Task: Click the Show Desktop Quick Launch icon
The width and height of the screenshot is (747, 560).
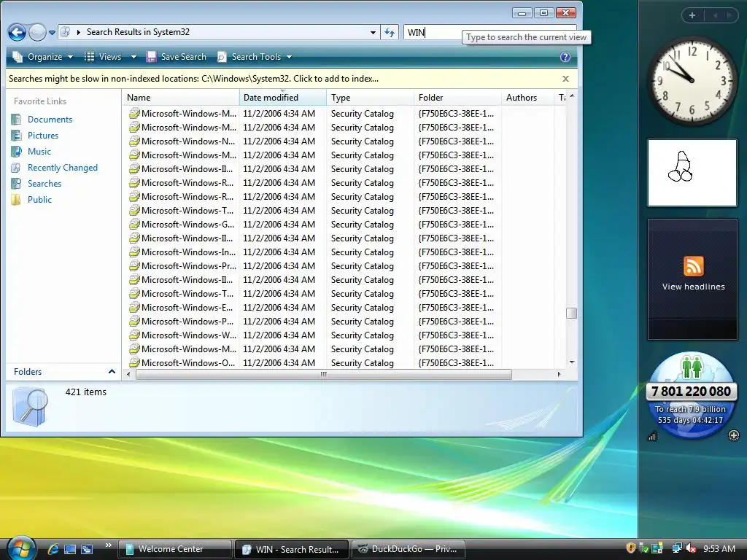Action: coord(70,549)
